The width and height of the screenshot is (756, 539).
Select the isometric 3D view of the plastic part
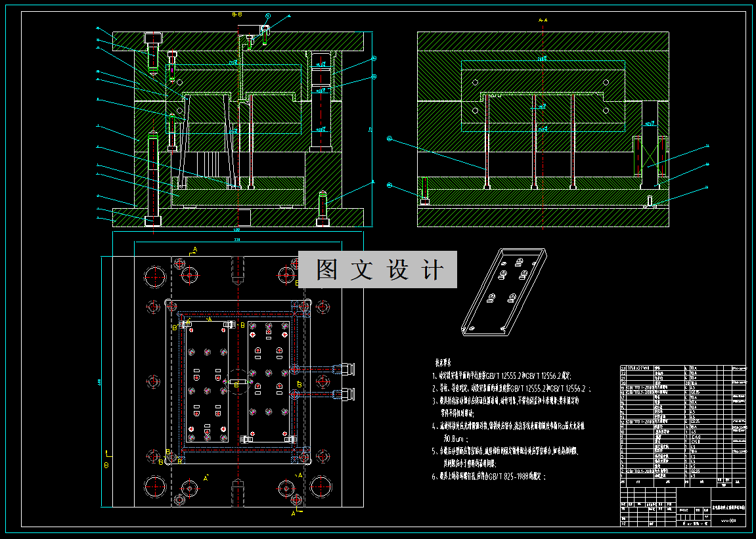[x=504, y=292]
